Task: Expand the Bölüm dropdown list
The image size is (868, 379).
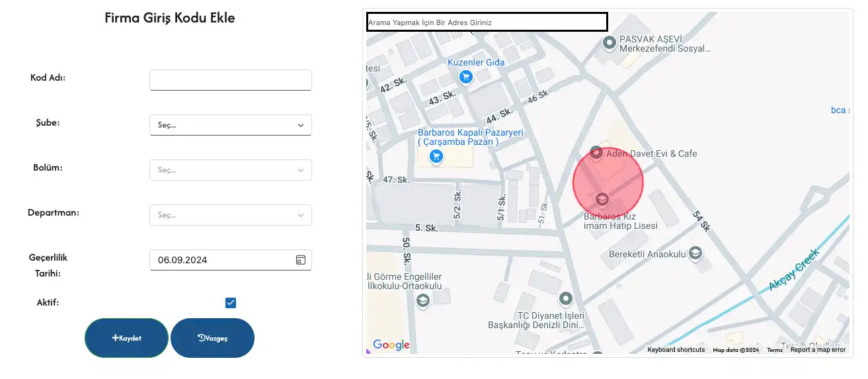Action: tap(230, 170)
